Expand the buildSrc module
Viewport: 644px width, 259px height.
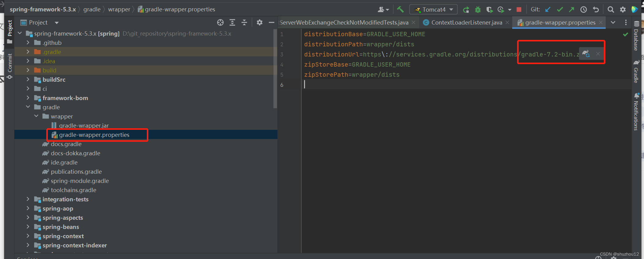(x=28, y=79)
